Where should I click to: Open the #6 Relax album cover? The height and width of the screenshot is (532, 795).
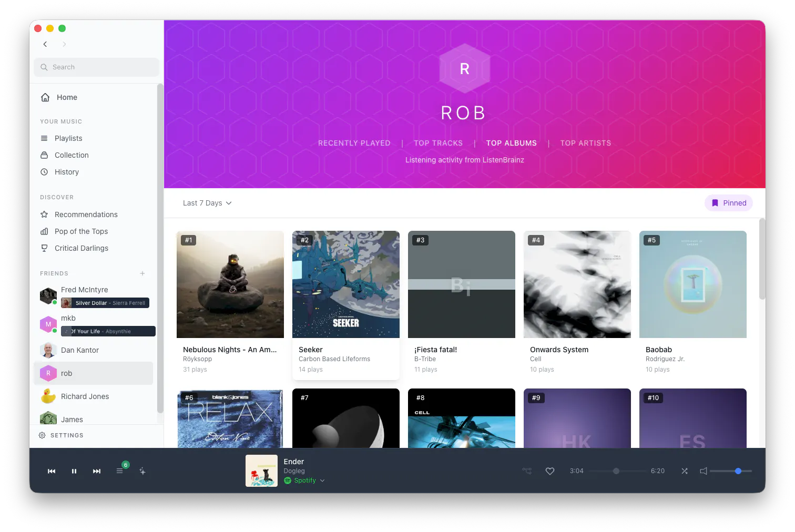pos(230,418)
